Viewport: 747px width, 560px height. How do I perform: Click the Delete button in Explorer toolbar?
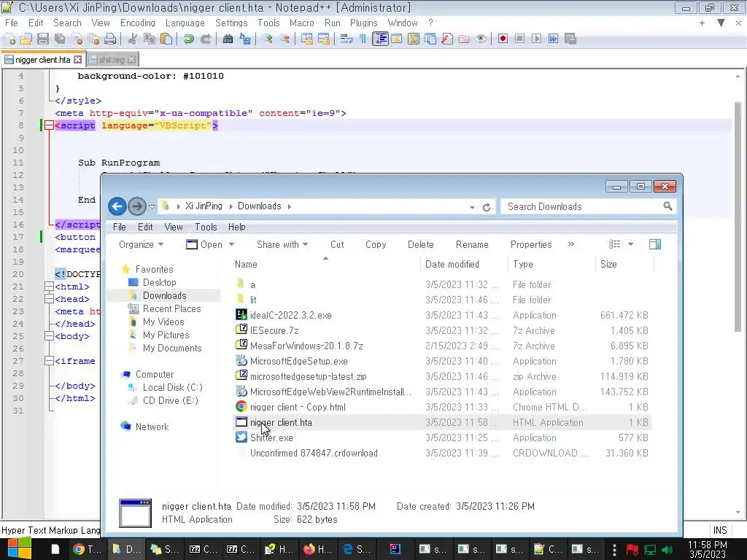[x=421, y=244]
